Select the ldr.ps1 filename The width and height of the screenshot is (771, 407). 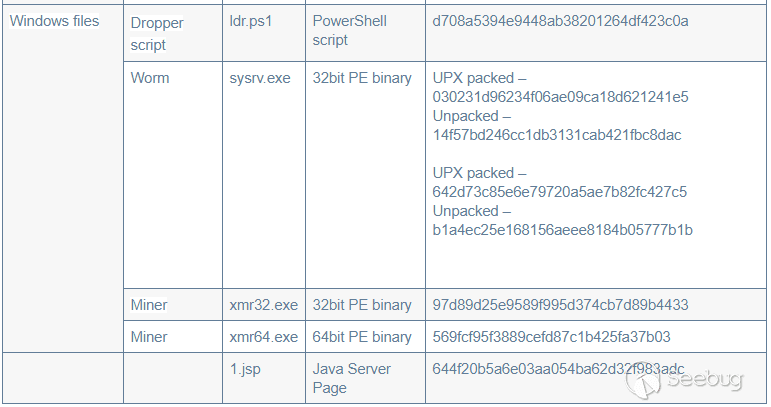[250, 22]
